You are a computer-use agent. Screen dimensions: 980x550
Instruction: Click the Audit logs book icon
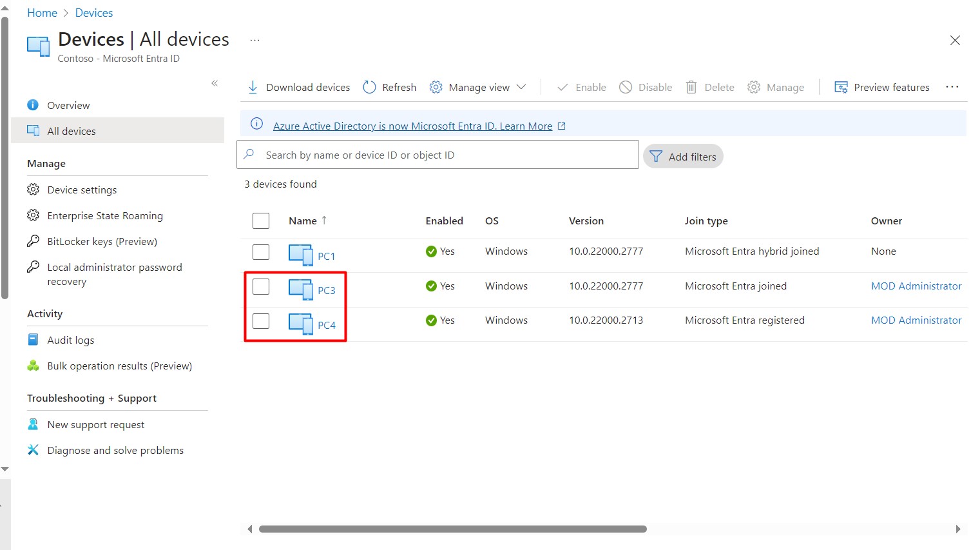[33, 339]
